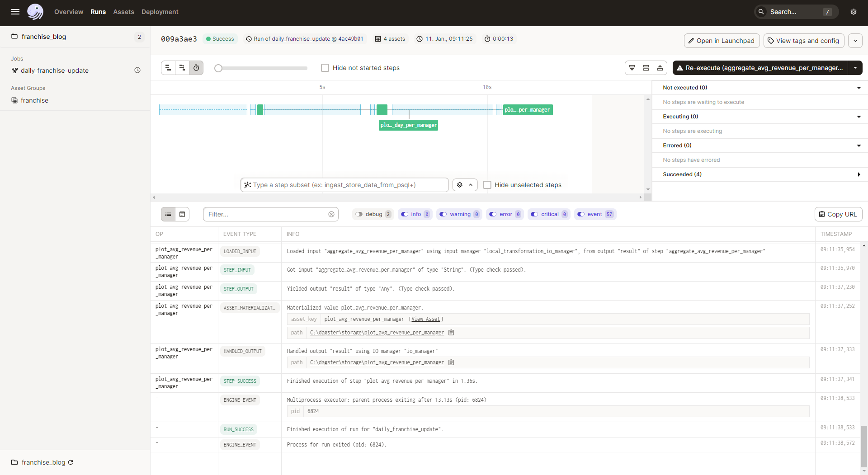Enable Hide not started steps checkbox
The height and width of the screenshot is (475, 868).
325,68
